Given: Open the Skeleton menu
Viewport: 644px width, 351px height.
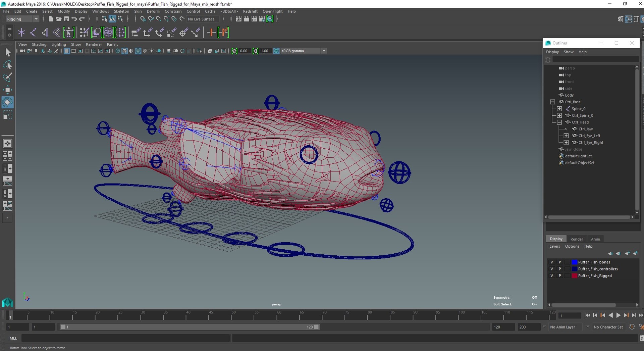Looking at the screenshot, I should tap(121, 11).
